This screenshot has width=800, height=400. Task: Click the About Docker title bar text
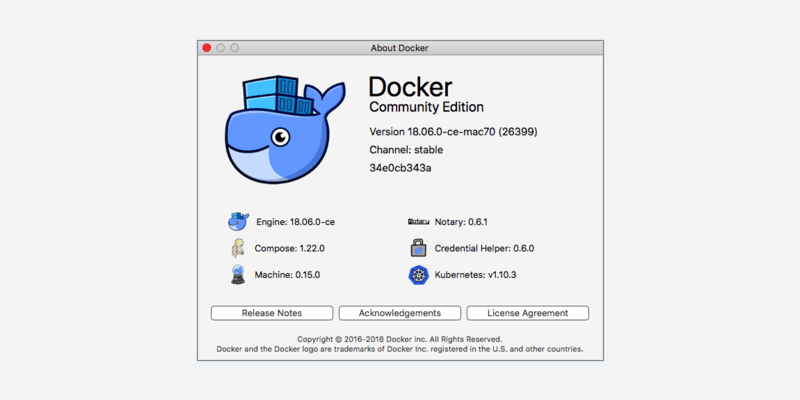point(400,47)
